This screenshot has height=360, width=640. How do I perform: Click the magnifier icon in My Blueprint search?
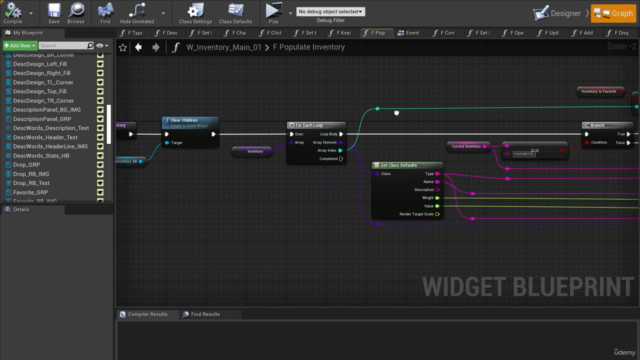coord(91,45)
